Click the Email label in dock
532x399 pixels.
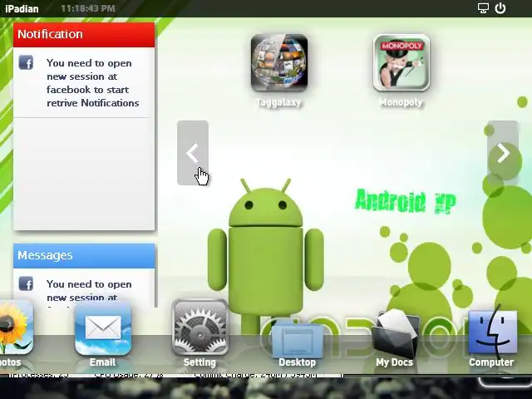coord(102,362)
